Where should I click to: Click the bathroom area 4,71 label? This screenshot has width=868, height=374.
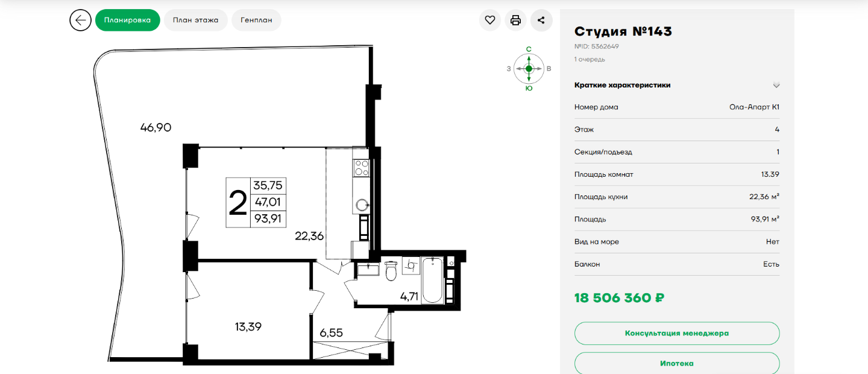click(x=409, y=296)
